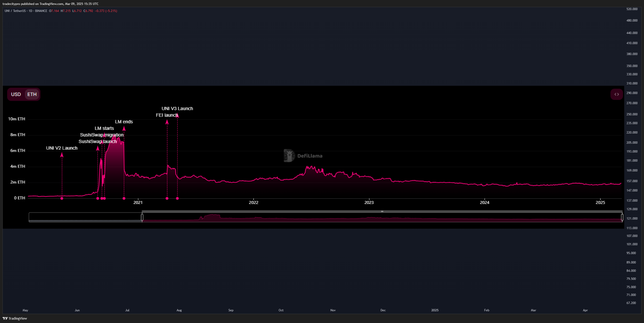The height and width of the screenshot is (323, 644).
Task: Click the TradingView logo at bottom left
Action: [15, 318]
